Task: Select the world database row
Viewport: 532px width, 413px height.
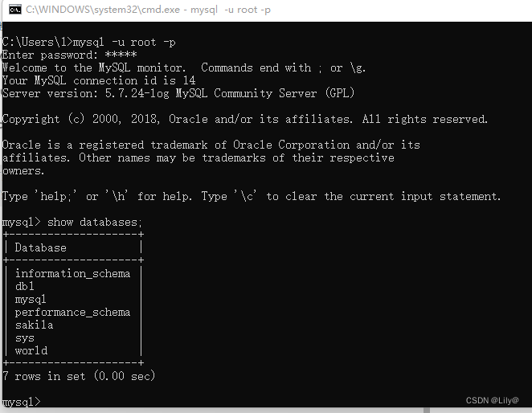Action: tap(31, 350)
